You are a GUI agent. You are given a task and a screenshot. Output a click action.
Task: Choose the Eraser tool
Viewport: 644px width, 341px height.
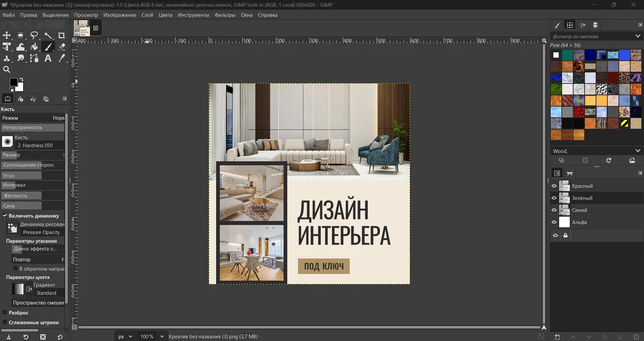pyautogui.click(x=61, y=47)
